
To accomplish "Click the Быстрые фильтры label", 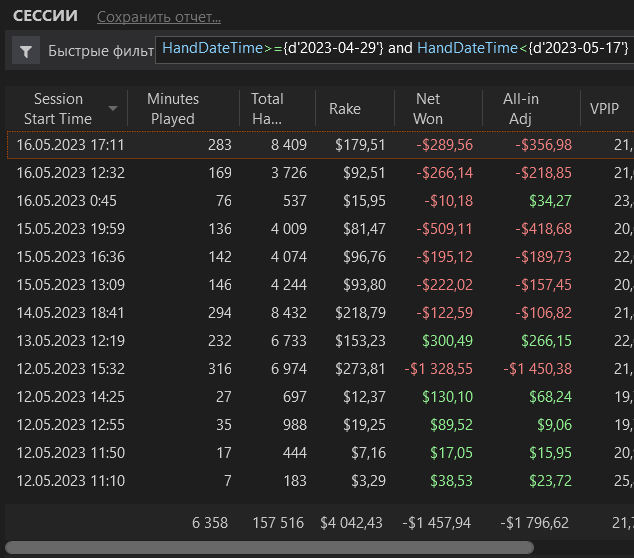I will click(101, 51).
